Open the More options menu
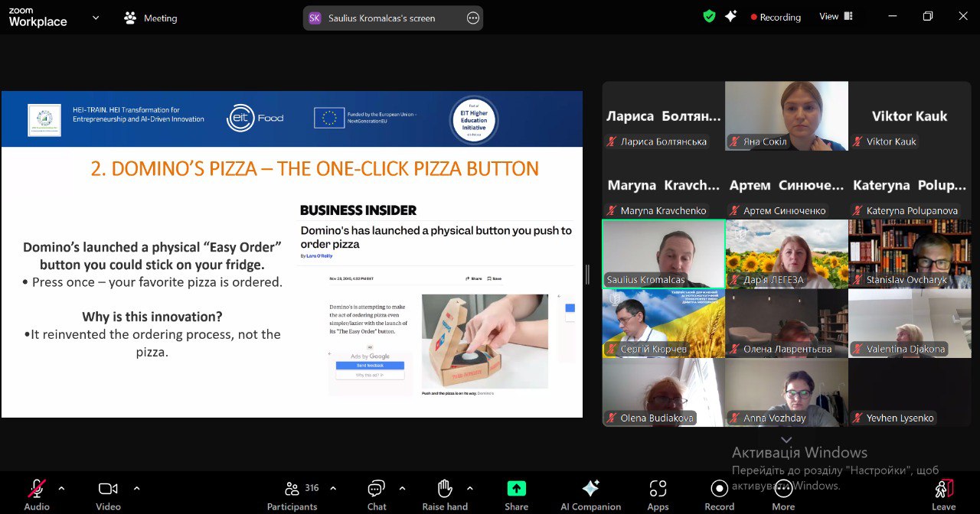Viewport: 980px width, 514px height. (783, 494)
